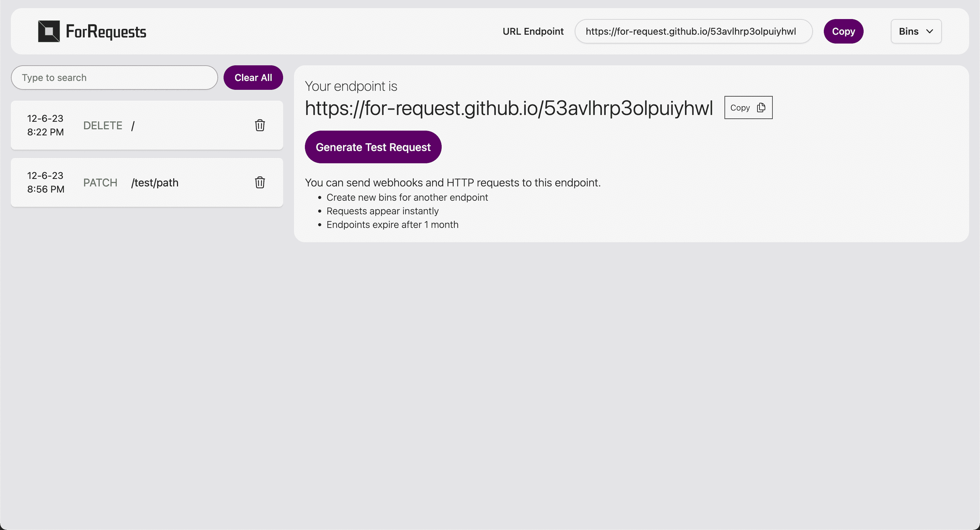Click the delete trash icon for DELETE request
980x530 pixels.
coord(260,125)
